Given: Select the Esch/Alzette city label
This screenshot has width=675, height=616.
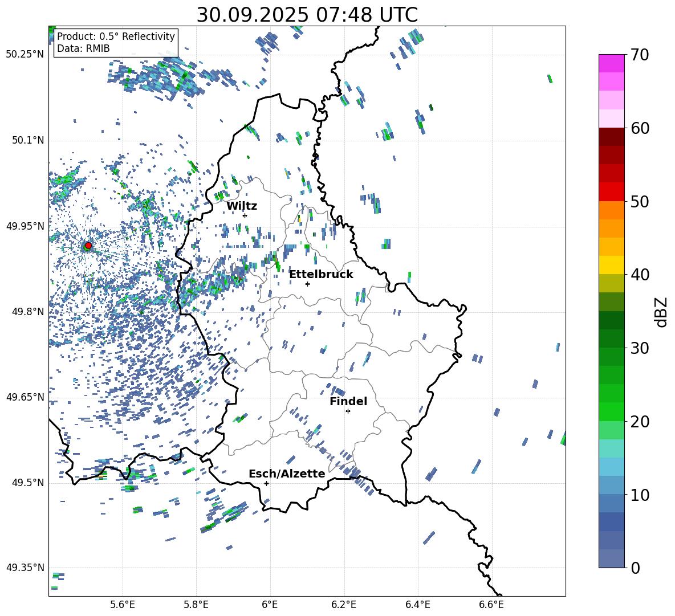Looking at the screenshot, I should pos(287,474).
